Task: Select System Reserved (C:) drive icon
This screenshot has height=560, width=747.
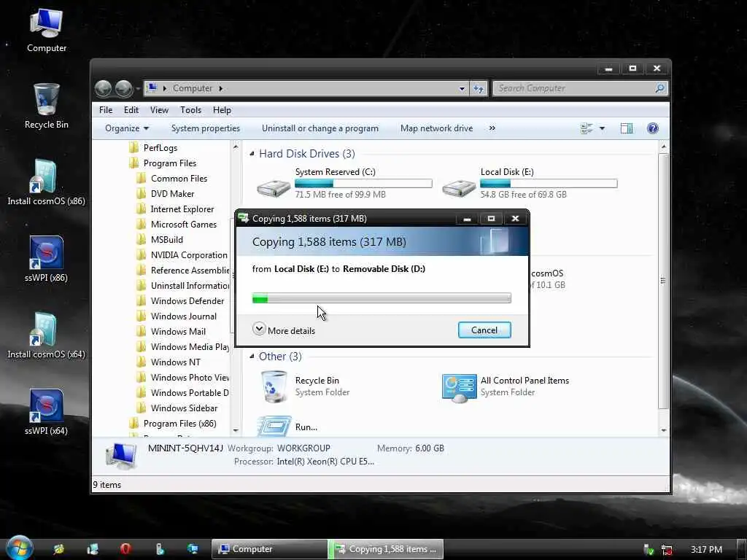Action: (x=274, y=187)
